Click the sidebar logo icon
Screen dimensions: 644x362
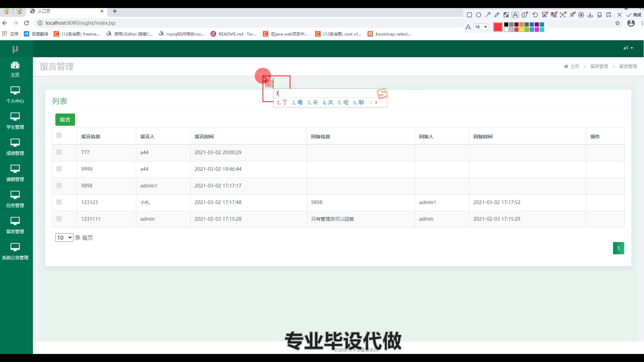click(x=15, y=49)
